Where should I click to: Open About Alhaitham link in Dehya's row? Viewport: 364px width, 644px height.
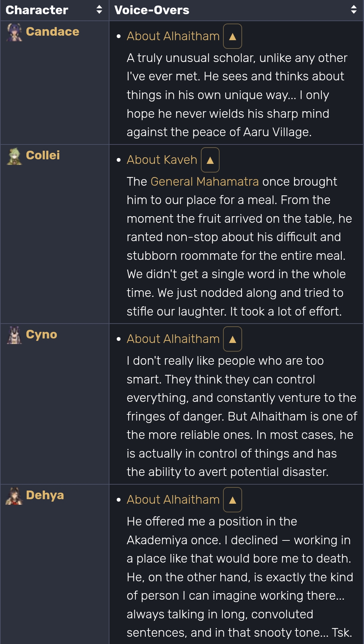coord(173,500)
